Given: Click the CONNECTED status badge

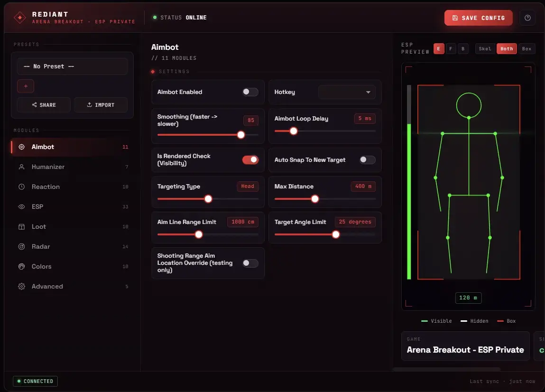Looking at the screenshot, I should (x=35, y=381).
